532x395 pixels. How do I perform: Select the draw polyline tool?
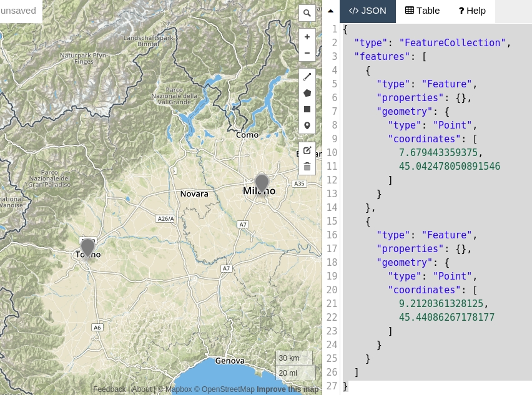[307, 77]
